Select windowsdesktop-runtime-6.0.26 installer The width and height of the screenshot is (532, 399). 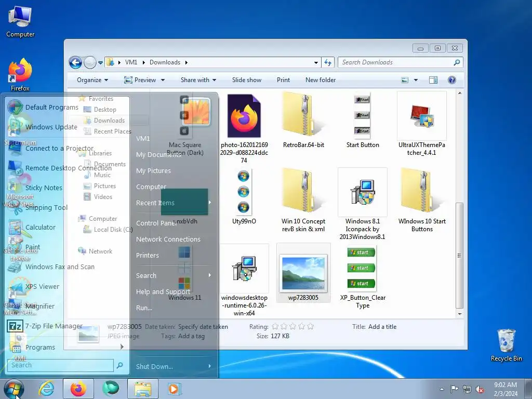pyautogui.click(x=244, y=269)
